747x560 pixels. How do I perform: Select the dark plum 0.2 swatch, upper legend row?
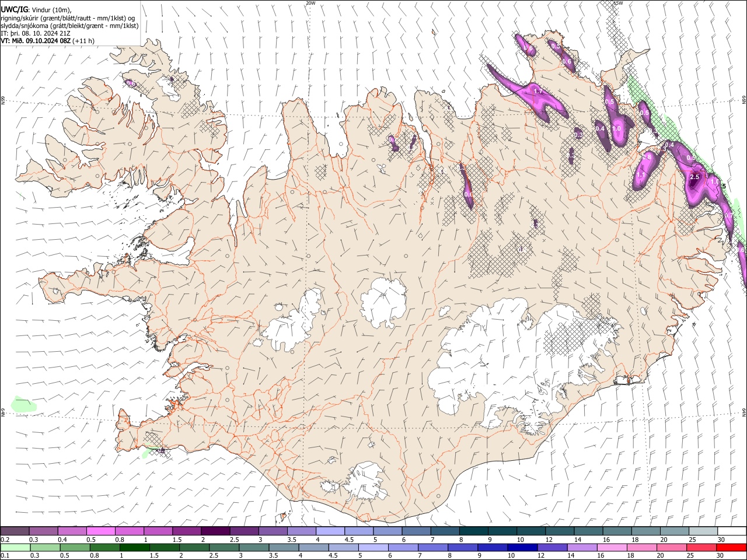pyautogui.click(x=15, y=531)
